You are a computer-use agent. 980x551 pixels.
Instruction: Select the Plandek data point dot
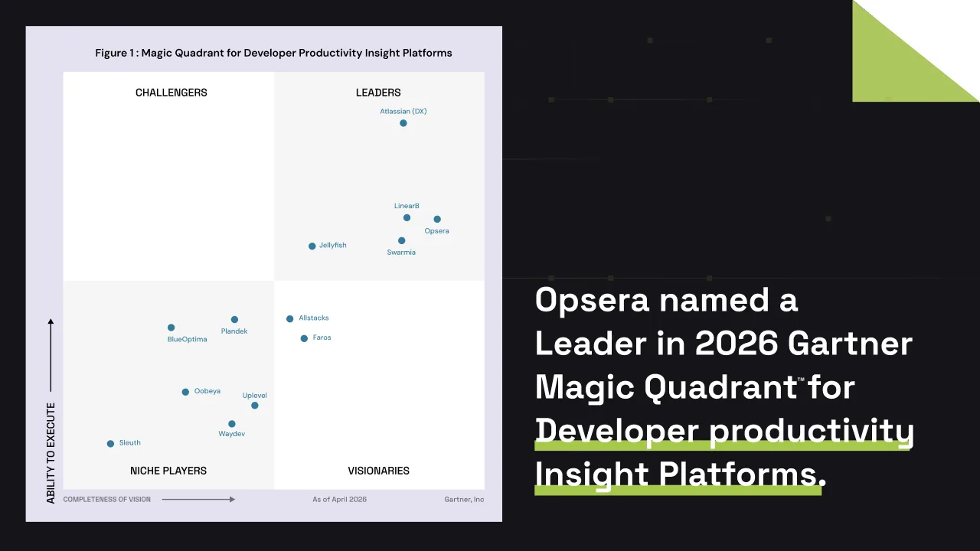coord(234,320)
